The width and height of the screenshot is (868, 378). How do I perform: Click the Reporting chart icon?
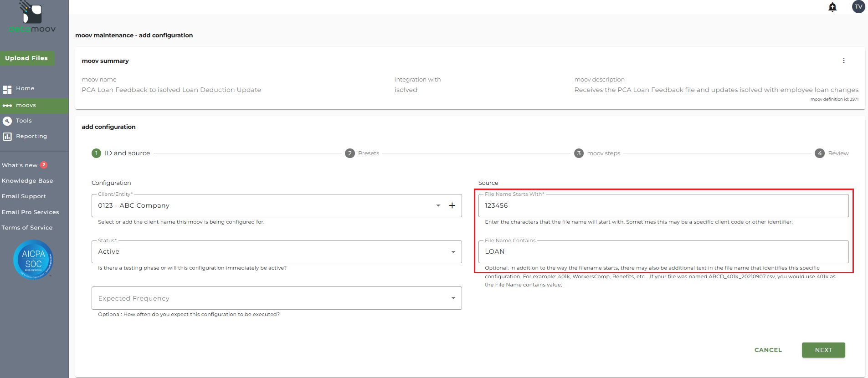7,137
